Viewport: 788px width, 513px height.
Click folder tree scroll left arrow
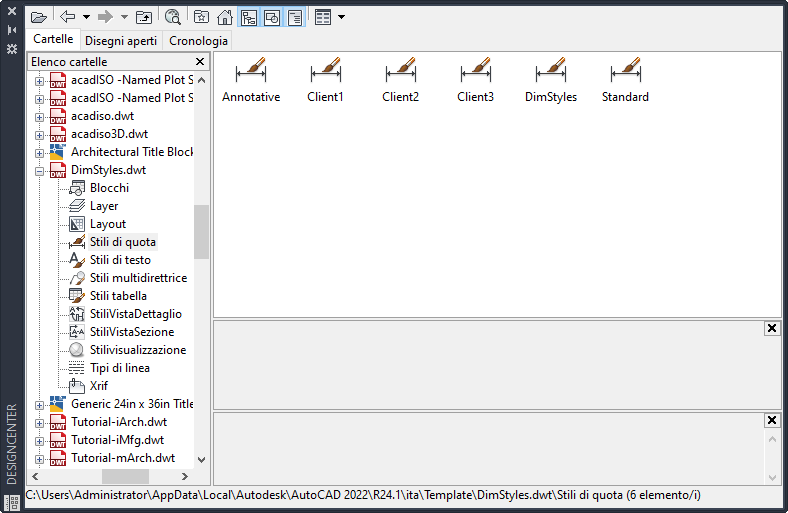(x=35, y=476)
